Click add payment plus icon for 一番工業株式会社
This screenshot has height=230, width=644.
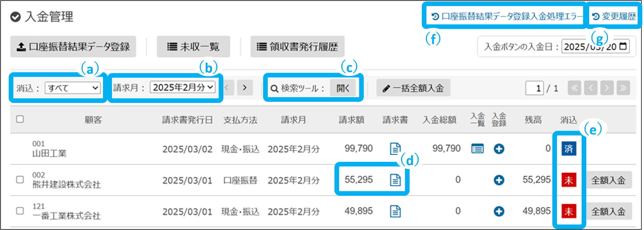click(x=499, y=211)
